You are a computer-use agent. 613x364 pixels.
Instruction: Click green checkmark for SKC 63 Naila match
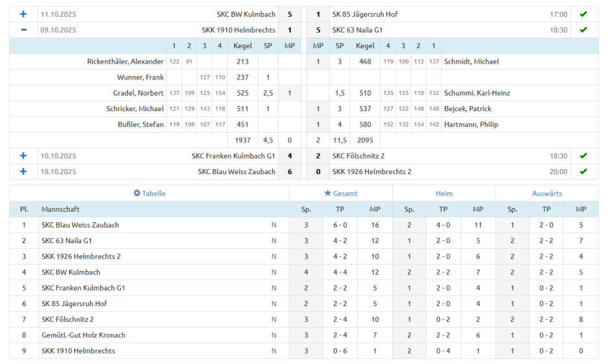583,30
